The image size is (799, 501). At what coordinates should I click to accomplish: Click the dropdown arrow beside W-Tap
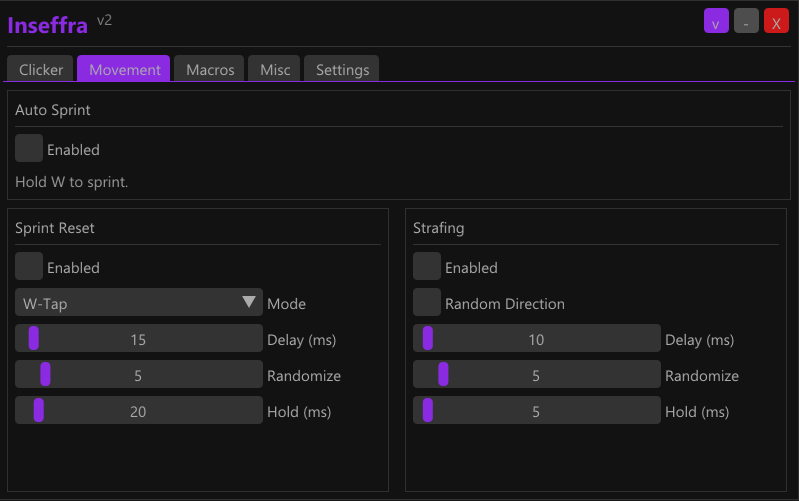(249, 302)
